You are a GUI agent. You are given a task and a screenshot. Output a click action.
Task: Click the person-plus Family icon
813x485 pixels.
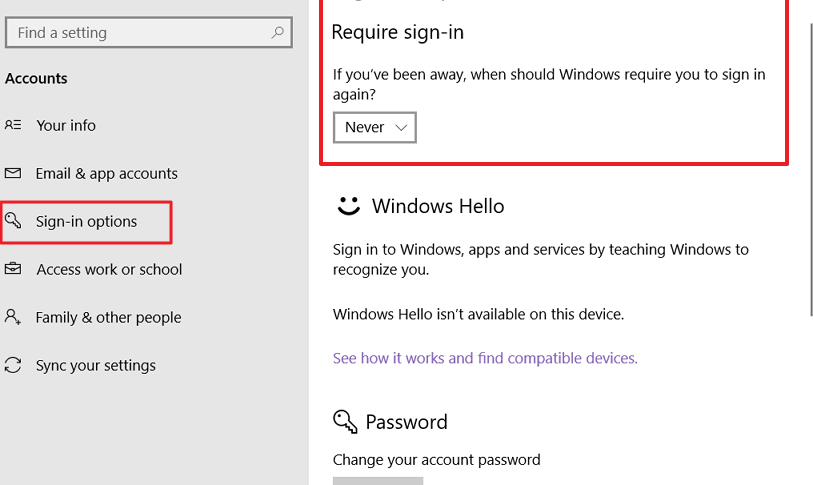pos(13,316)
